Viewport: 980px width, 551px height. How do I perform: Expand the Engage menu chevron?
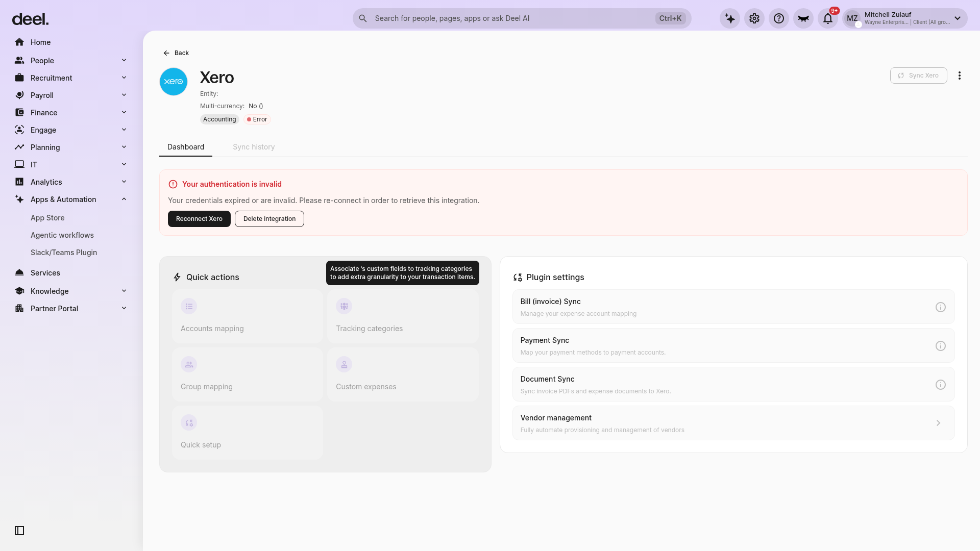[x=124, y=130]
